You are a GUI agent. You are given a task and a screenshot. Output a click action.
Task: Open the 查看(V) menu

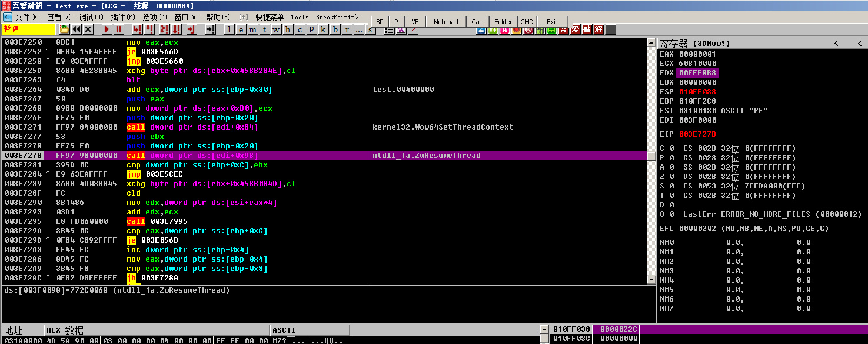coord(59,17)
